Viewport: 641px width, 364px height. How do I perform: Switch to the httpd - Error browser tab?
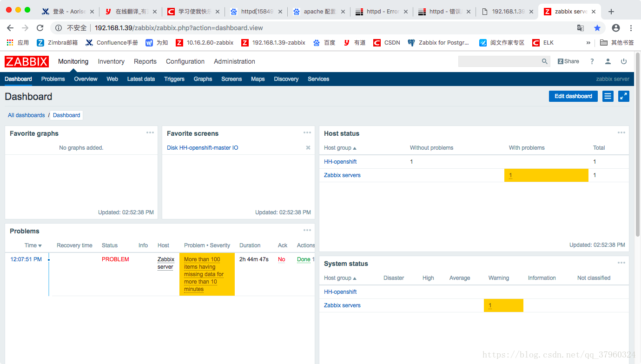point(383,12)
